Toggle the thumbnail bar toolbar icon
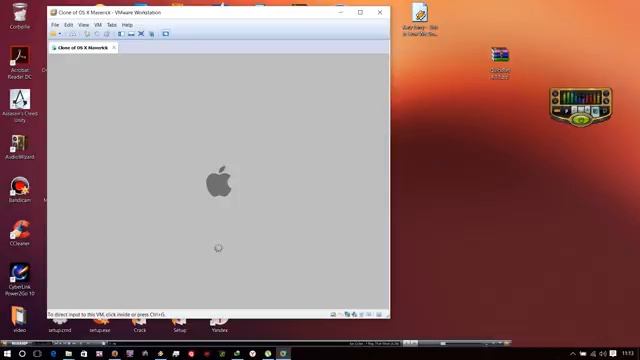 [131, 34]
